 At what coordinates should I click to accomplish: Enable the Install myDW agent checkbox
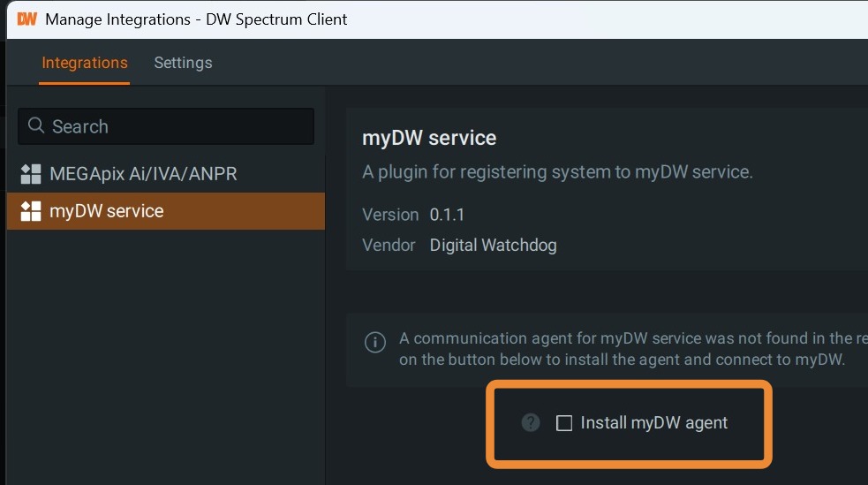point(564,423)
